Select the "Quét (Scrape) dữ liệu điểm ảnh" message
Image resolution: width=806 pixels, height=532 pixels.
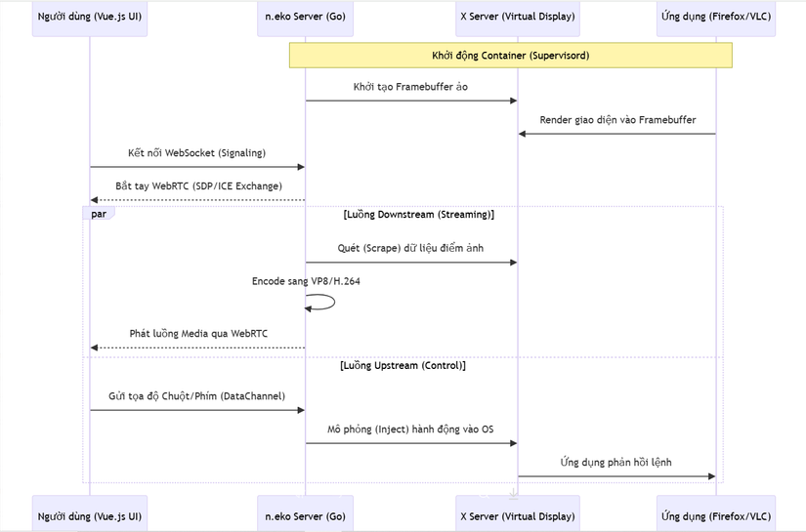click(x=410, y=248)
